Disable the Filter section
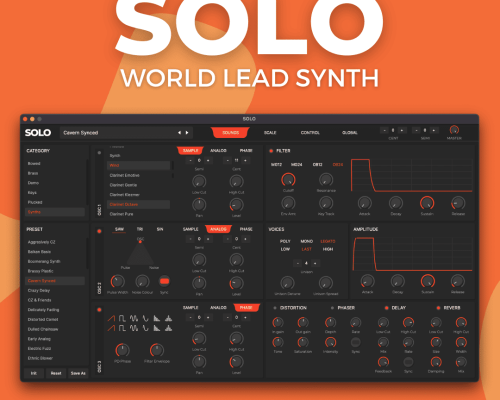The image size is (500, 400). [x=271, y=151]
